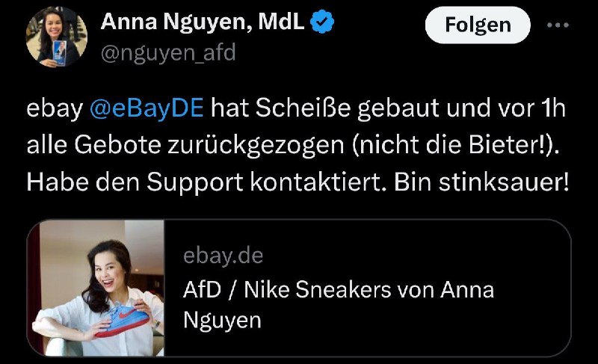Open the @eBayDE mention

coord(147,108)
